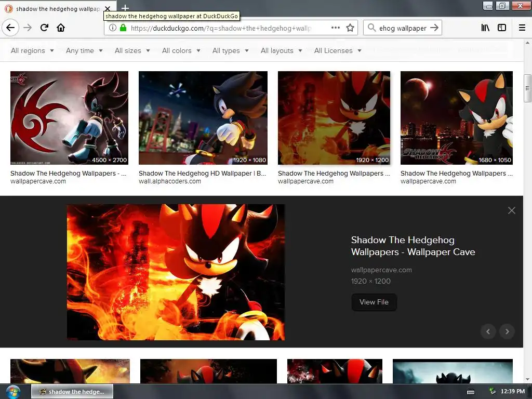Submit search with the arrow button
The image size is (532, 399).
(x=434, y=28)
